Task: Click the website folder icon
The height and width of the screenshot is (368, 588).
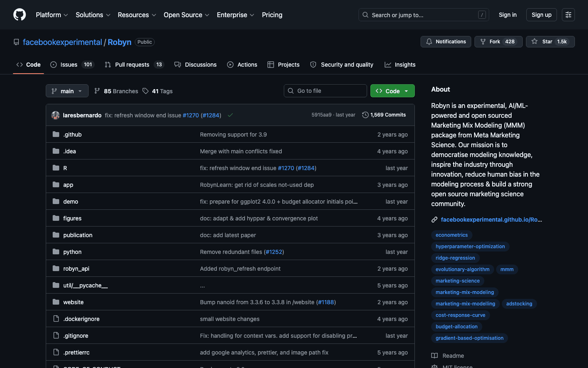Action: coord(56,302)
